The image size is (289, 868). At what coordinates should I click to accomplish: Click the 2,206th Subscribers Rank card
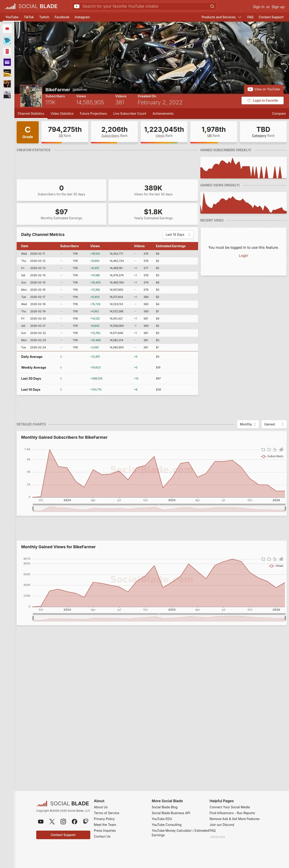click(x=114, y=132)
